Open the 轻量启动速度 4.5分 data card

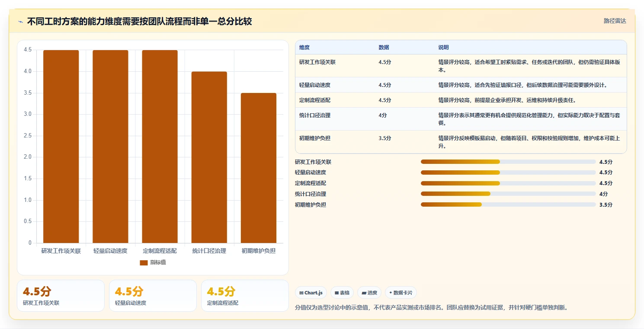[153, 296]
